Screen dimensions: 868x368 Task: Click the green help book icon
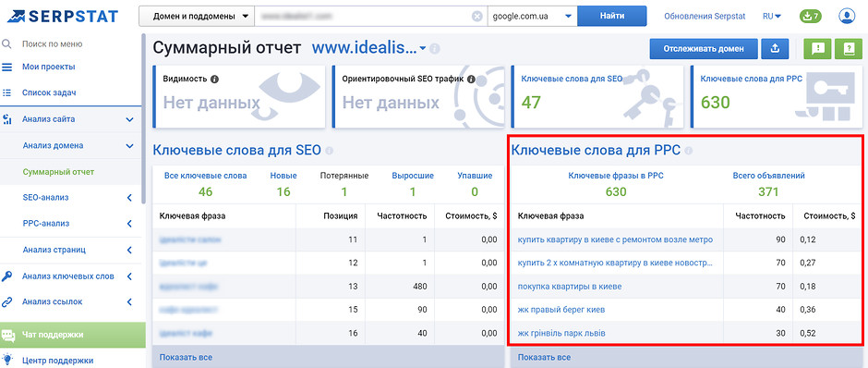pos(849,49)
